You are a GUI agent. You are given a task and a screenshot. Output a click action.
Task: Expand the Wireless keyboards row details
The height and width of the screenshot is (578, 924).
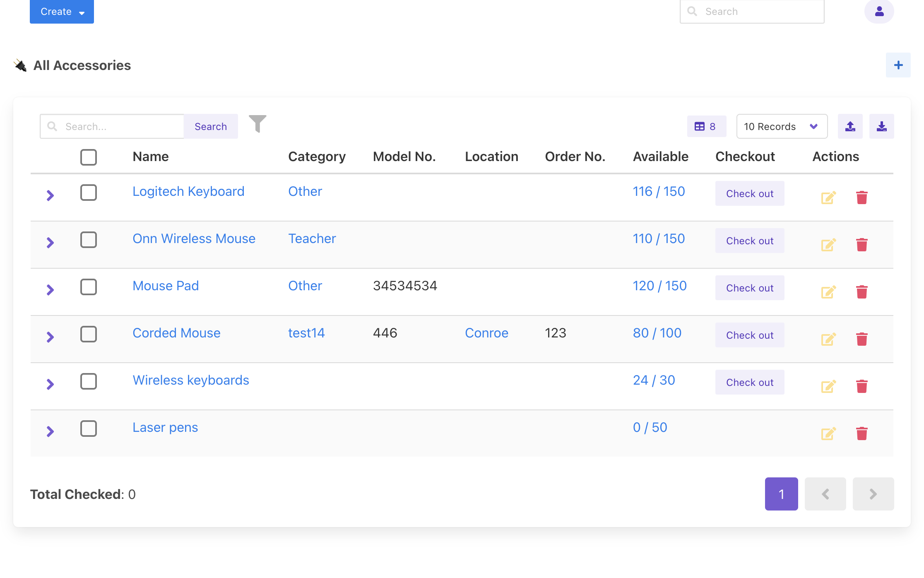coord(50,384)
